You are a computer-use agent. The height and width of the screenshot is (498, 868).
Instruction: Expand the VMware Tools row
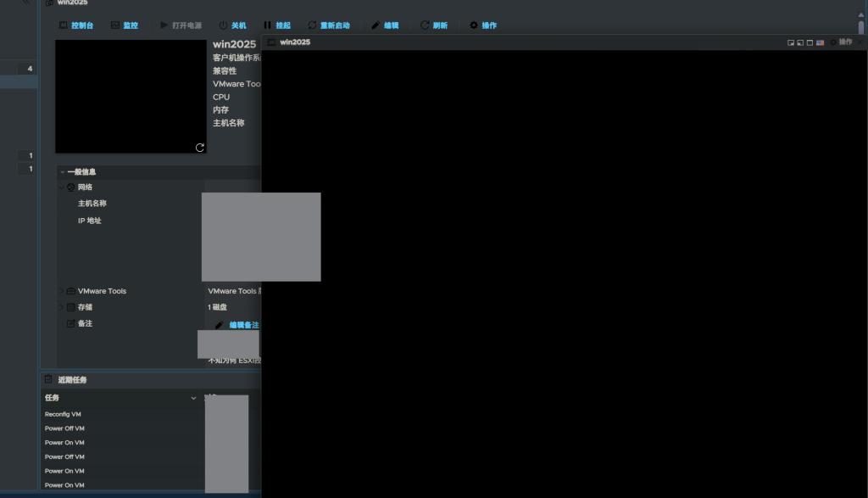coord(62,291)
